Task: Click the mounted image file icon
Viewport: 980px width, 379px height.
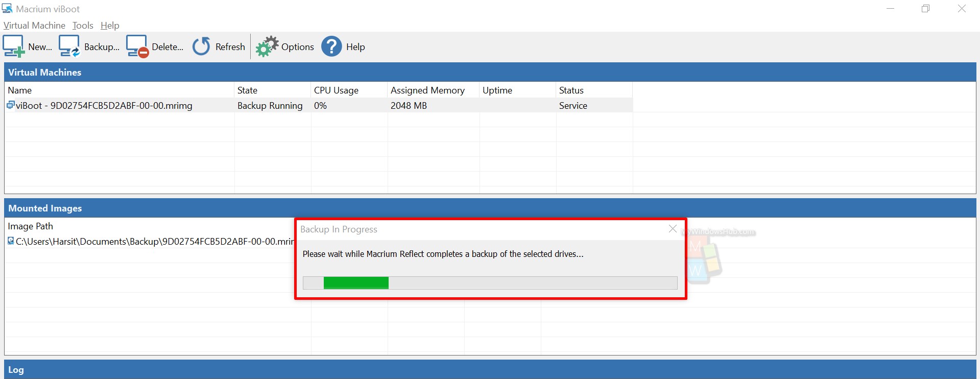Action: tap(11, 241)
